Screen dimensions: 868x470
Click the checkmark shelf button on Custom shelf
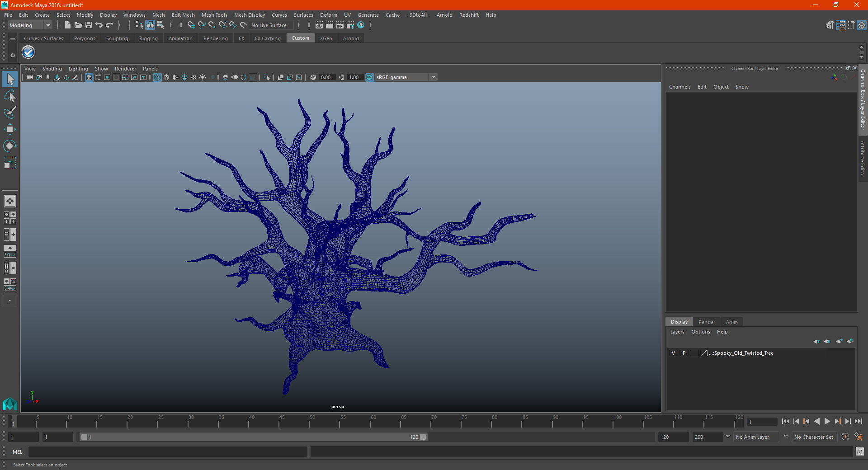pyautogui.click(x=28, y=52)
